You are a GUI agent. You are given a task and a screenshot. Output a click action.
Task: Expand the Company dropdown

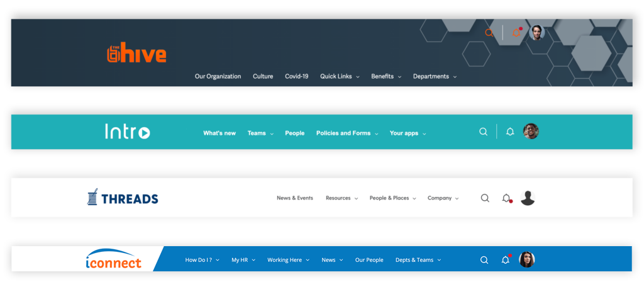[443, 198]
